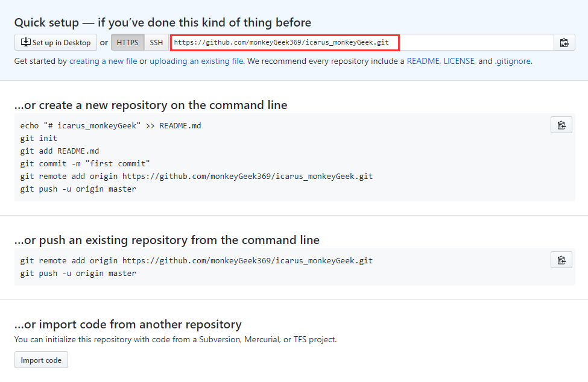
Task: Copy the push existing repository commands
Action: tap(561, 260)
